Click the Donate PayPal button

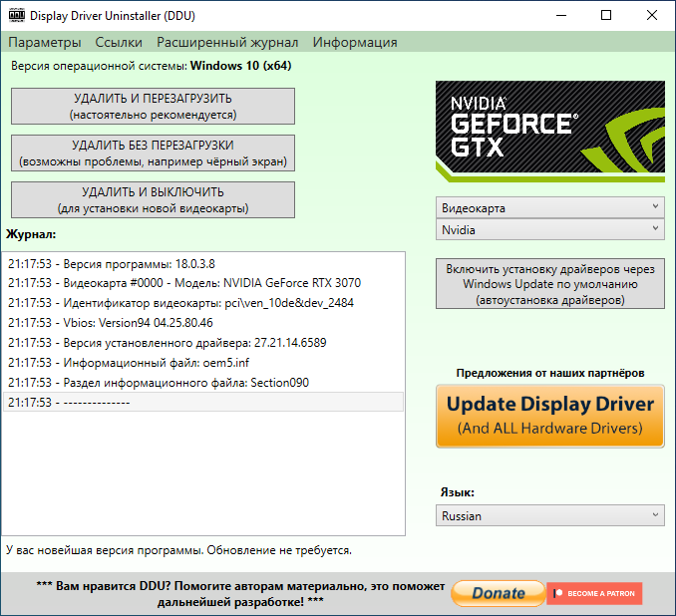tap(499, 593)
